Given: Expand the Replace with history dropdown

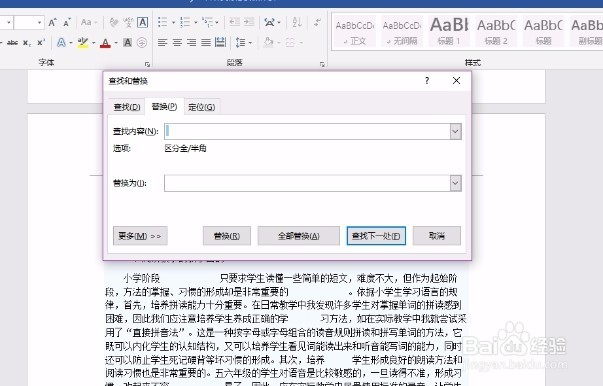Looking at the screenshot, I should point(455,183).
